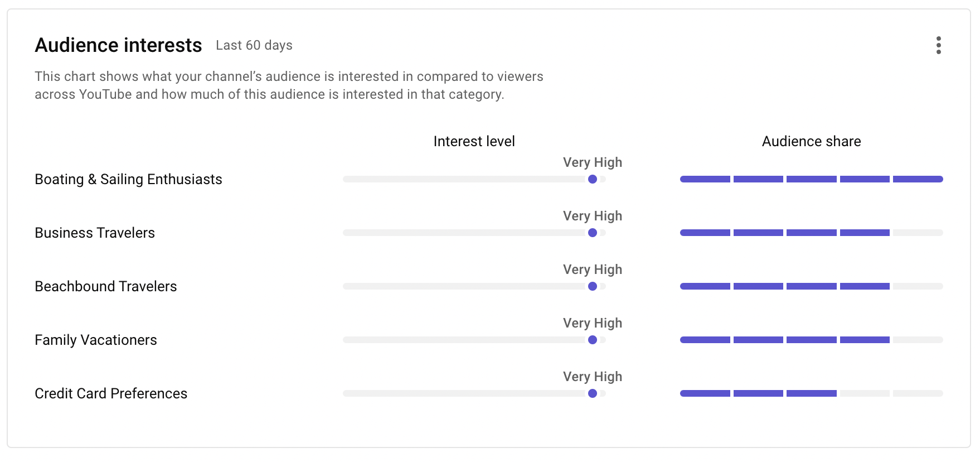
Task: Click the Business Travelers interest level dot
Action: point(593,233)
